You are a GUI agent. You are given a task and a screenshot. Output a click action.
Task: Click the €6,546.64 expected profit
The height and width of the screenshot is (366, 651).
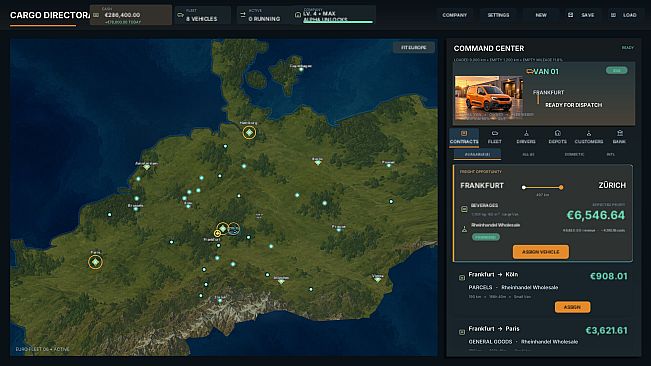tap(596, 215)
